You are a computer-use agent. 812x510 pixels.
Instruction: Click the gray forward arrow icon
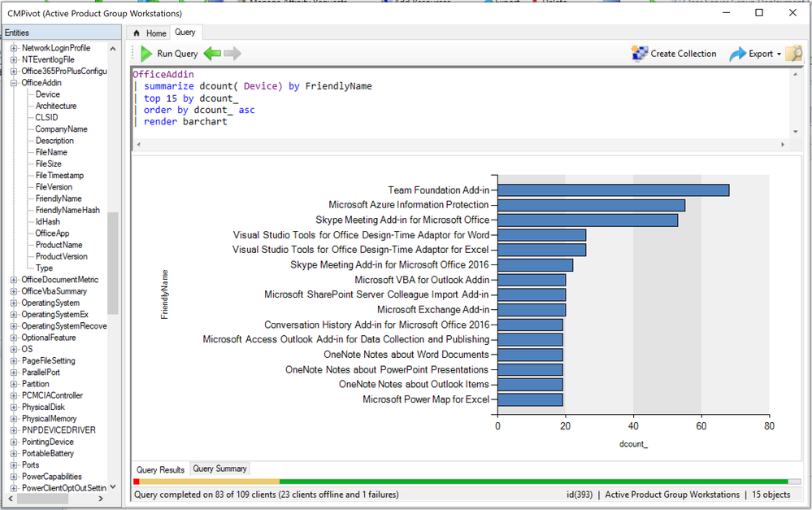(232, 54)
